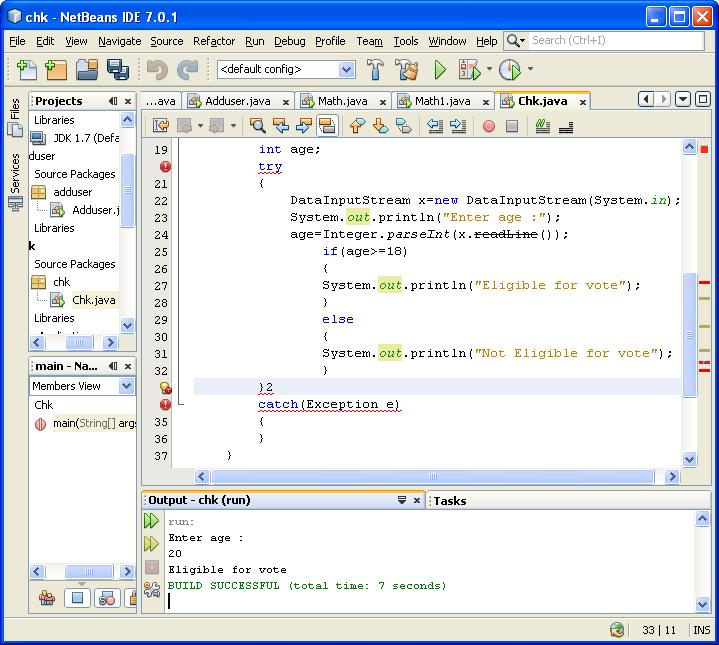This screenshot has height=645, width=719.
Task: Toggle Show Static Members filter in the Navigator
Action: pyautogui.click(x=107, y=598)
